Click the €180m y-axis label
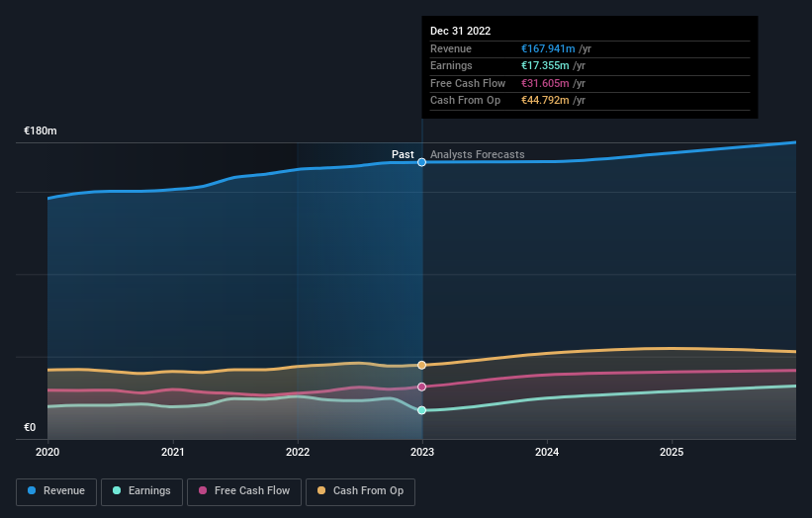Viewport: 812px width, 518px height. click(41, 130)
